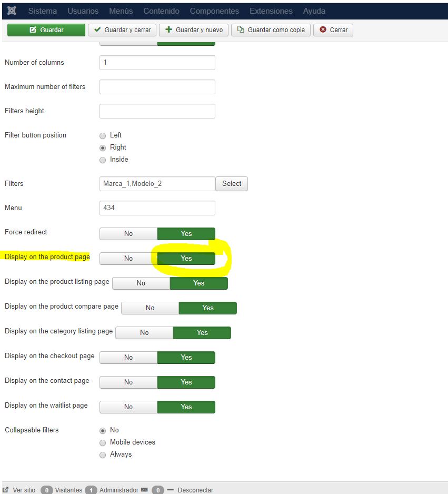Set Display on the product page to No
Image resolution: width=448 pixels, height=494 pixels.
point(128,259)
